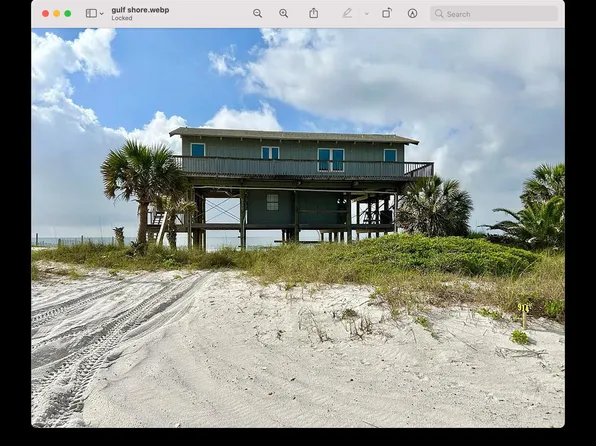Select the Highlight pen tool
This screenshot has height=446, width=596.
point(347,14)
